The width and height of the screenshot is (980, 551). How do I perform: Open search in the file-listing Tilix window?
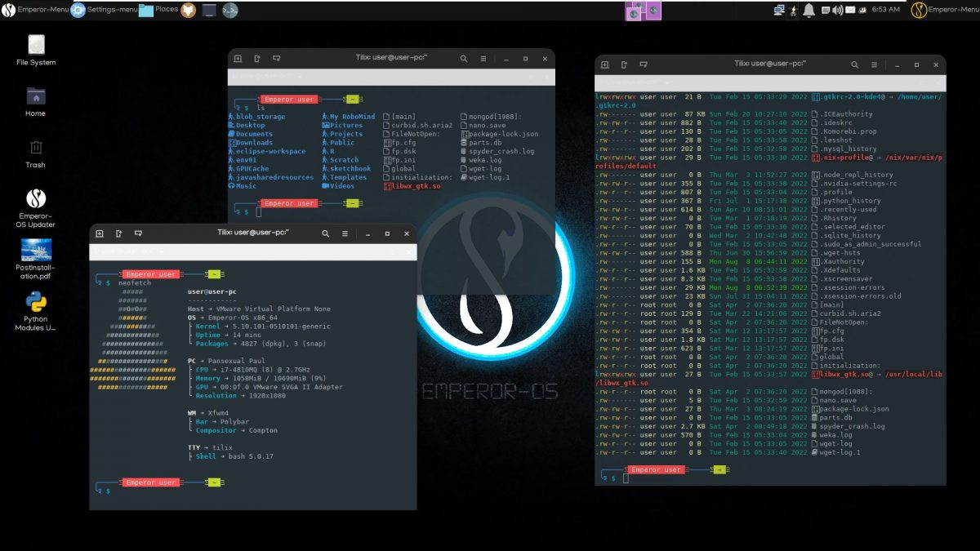point(855,63)
